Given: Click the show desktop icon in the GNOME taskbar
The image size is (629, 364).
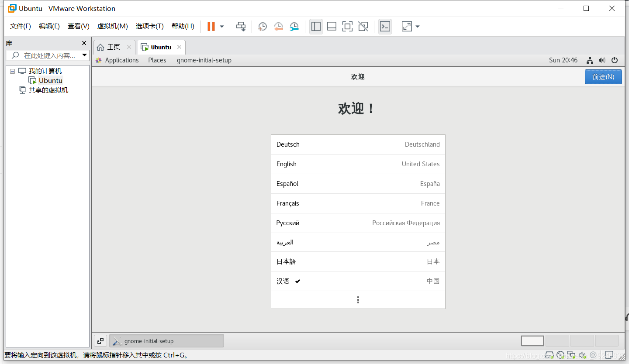Looking at the screenshot, I should pos(100,341).
